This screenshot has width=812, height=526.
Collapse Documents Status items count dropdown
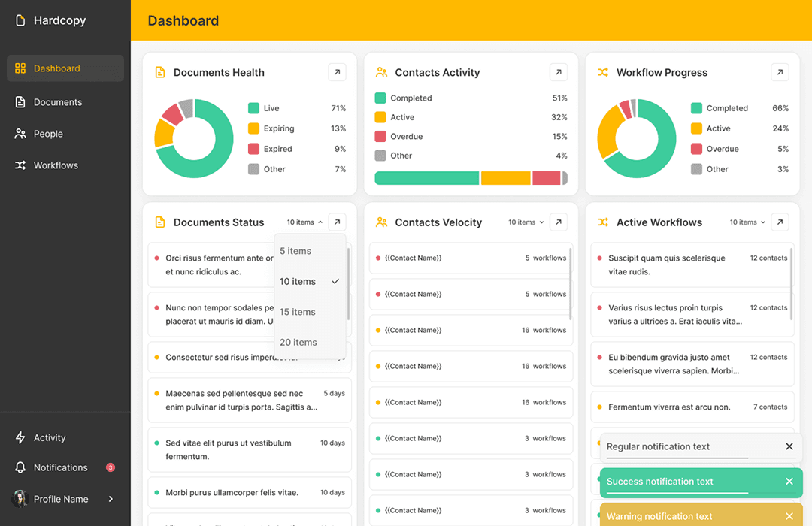click(304, 222)
